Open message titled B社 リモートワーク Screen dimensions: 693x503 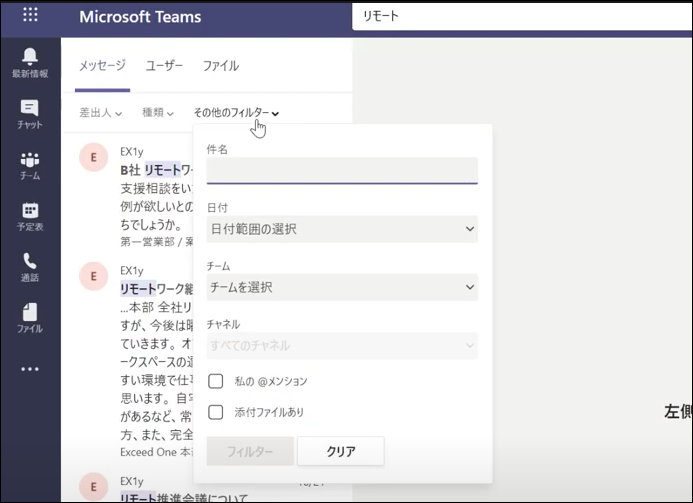coord(156,170)
